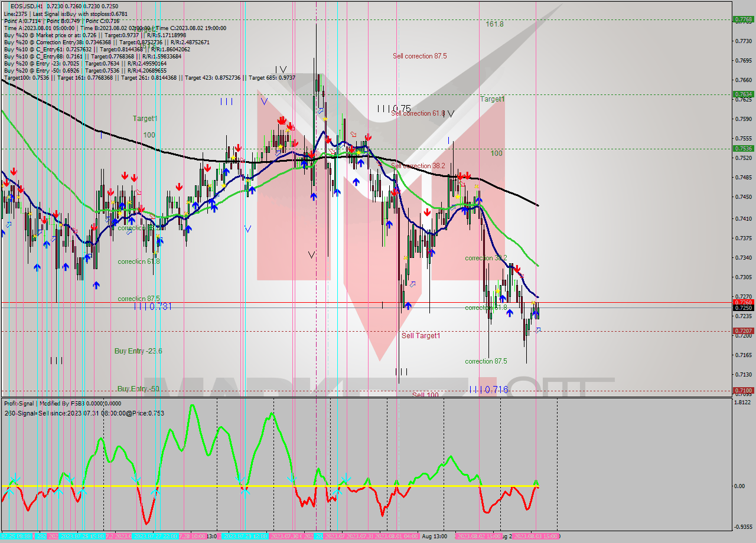Screen dimensions: 756x543
Task: Click the 'Buy %10 @ C_Entry61' line
Action: 98,50
